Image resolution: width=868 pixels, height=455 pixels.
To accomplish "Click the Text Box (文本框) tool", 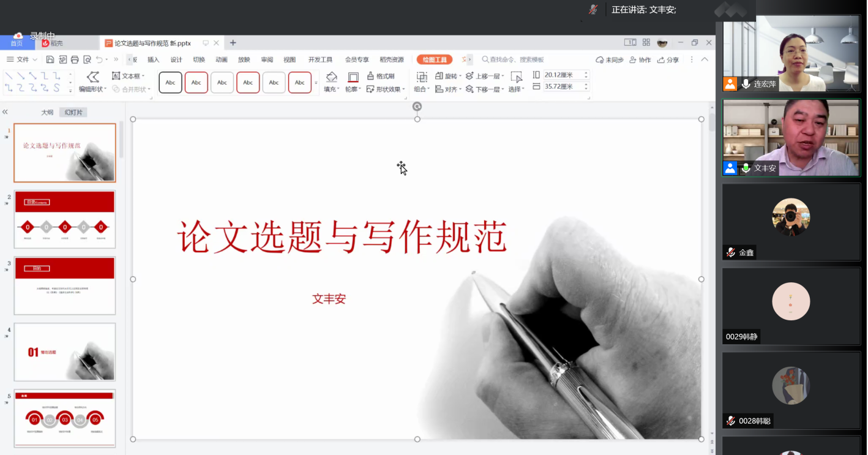I will [x=129, y=76].
